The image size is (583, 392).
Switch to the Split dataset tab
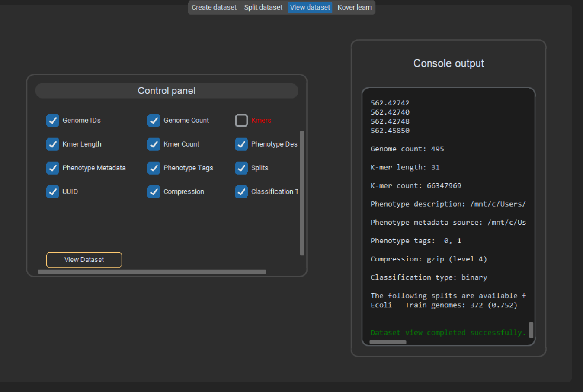point(263,7)
